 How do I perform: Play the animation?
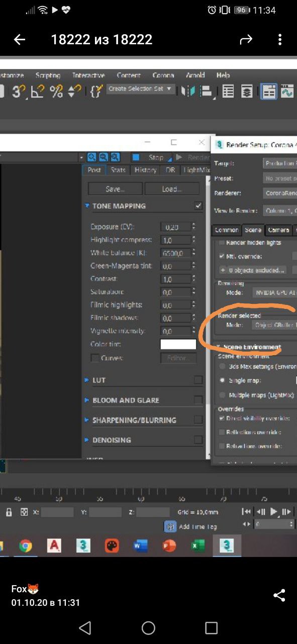click(274, 512)
